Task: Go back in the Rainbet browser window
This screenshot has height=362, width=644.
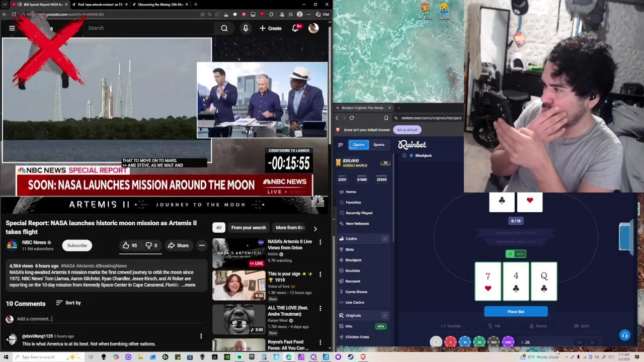Action: 337,118
